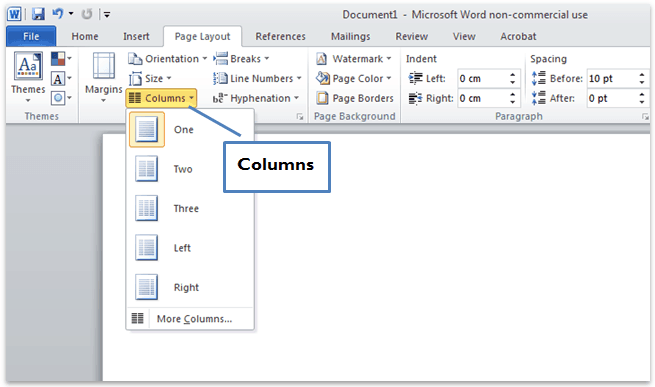Open Theme Fonts dropdown
This screenshot has height=387, width=655.
tap(61, 78)
